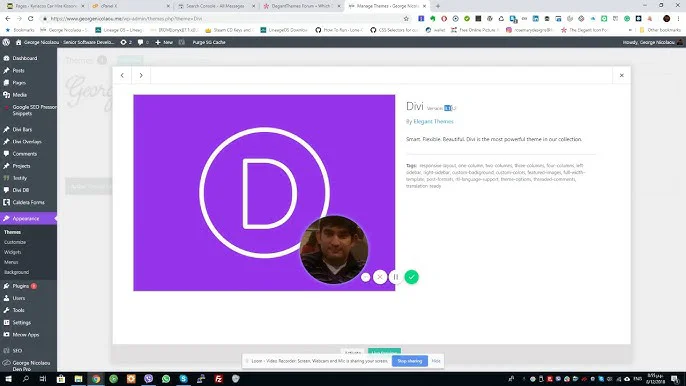Open CSS Selectors bookmark

[x=395, y=30]
